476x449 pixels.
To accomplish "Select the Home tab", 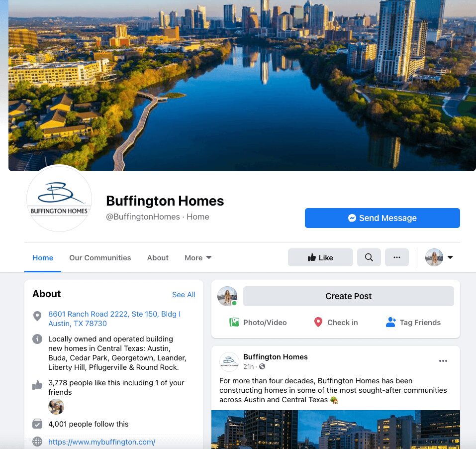I will pos(43,258).
